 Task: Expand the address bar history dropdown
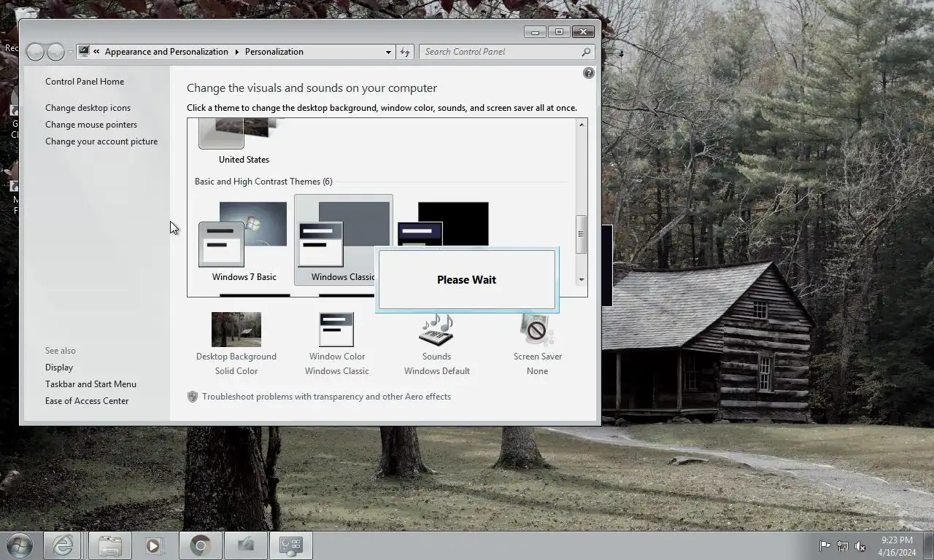click(388, 52)
